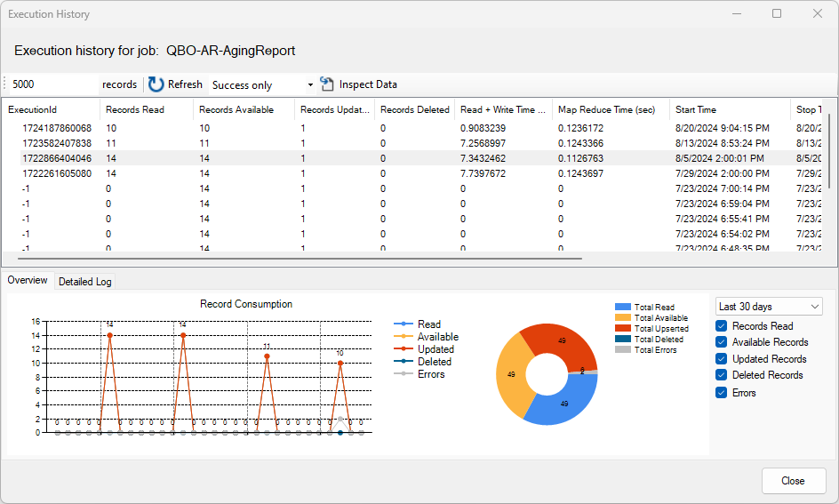Click the chart peak labeled 10
The image size is (839, 504).
tap(340, 363)
